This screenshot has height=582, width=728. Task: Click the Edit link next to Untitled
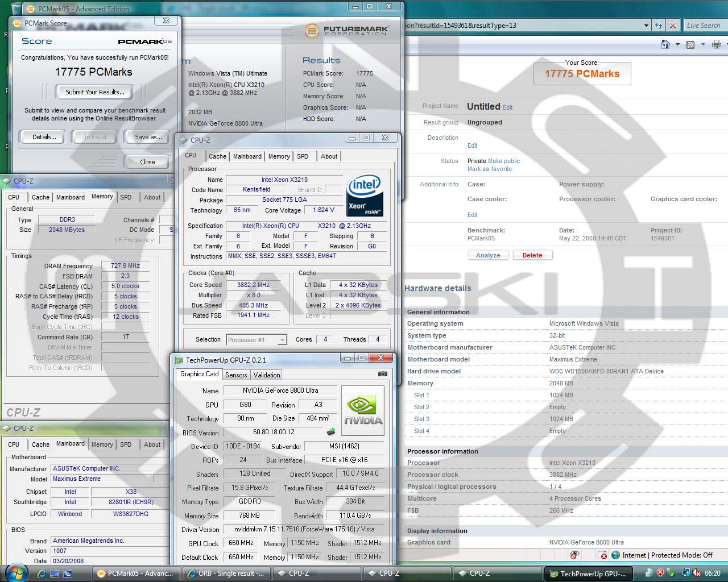point(507,107)
